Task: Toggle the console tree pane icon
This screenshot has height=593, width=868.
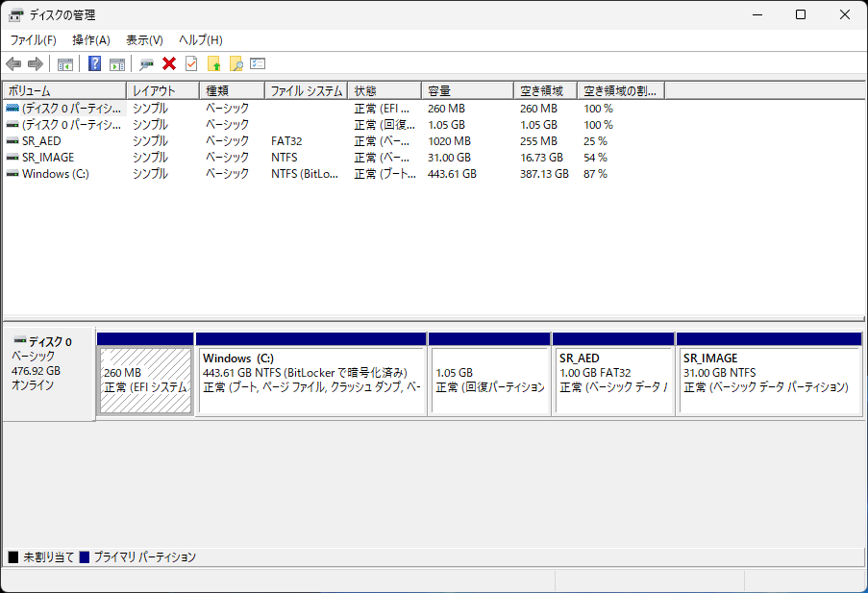Action: 65,64
